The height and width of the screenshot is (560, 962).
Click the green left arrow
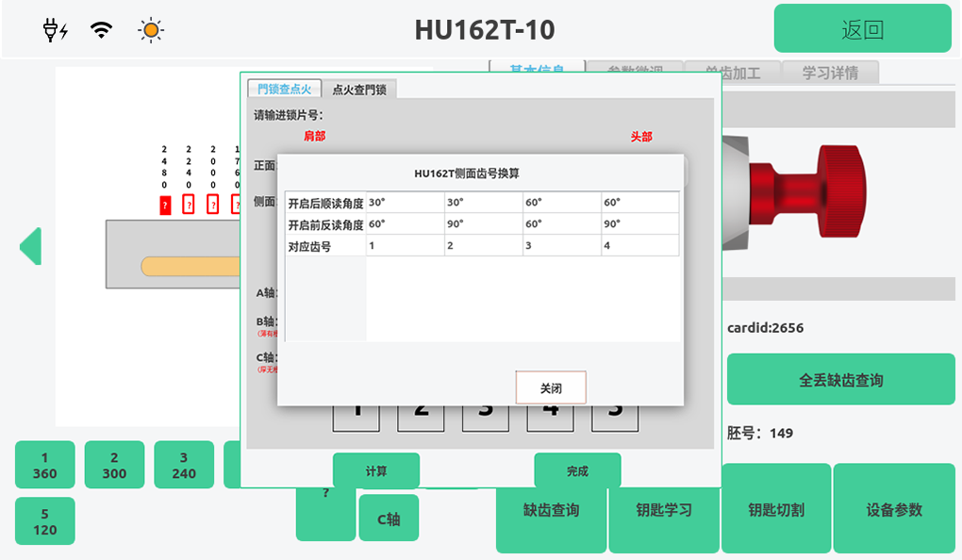coord(30,246)
